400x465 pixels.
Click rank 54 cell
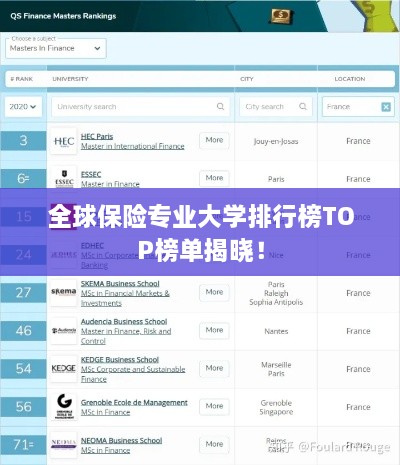click(23, 369)
